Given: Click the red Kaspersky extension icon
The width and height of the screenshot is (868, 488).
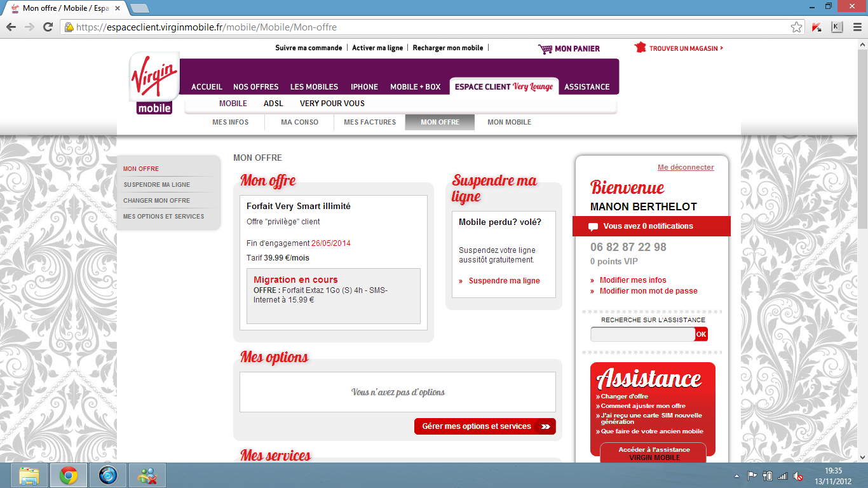Looking at the screenshot, I should coord(817,27).
